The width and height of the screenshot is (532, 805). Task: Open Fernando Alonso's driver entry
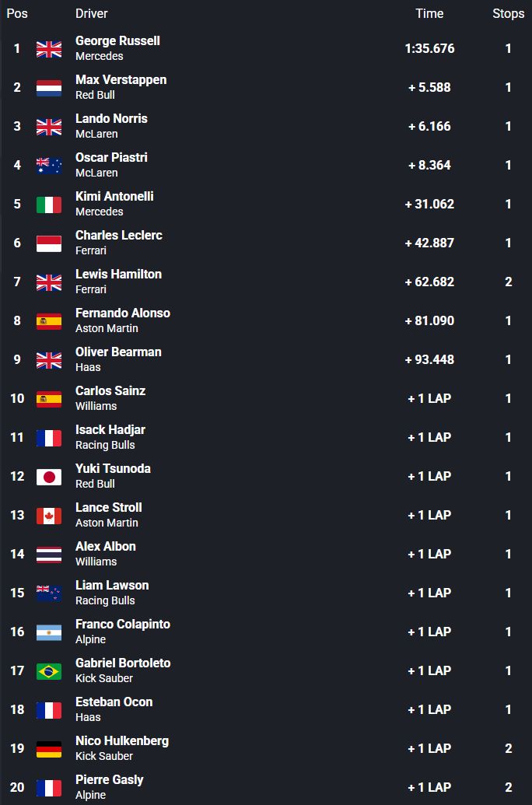coord(122,313)
